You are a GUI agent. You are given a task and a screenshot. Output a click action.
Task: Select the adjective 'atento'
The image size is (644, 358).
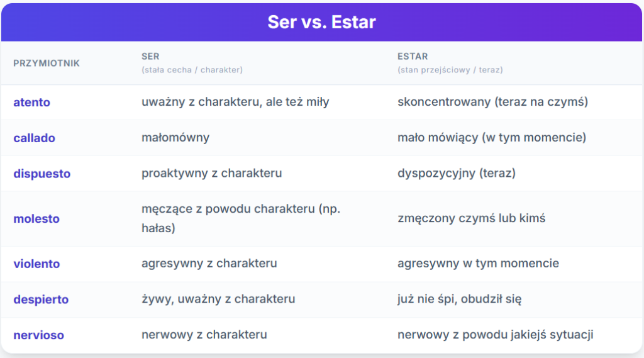pyautogui.click(x=31, y=103)
